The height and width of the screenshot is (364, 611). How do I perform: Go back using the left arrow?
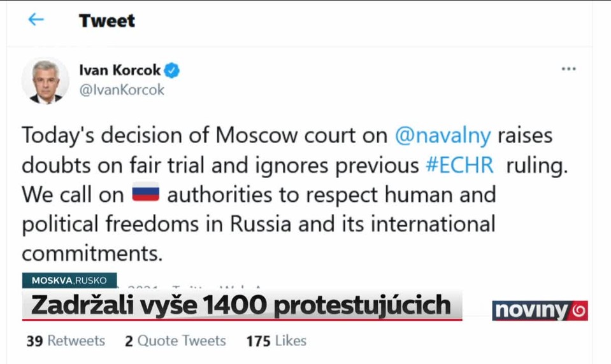click(36, 19)
